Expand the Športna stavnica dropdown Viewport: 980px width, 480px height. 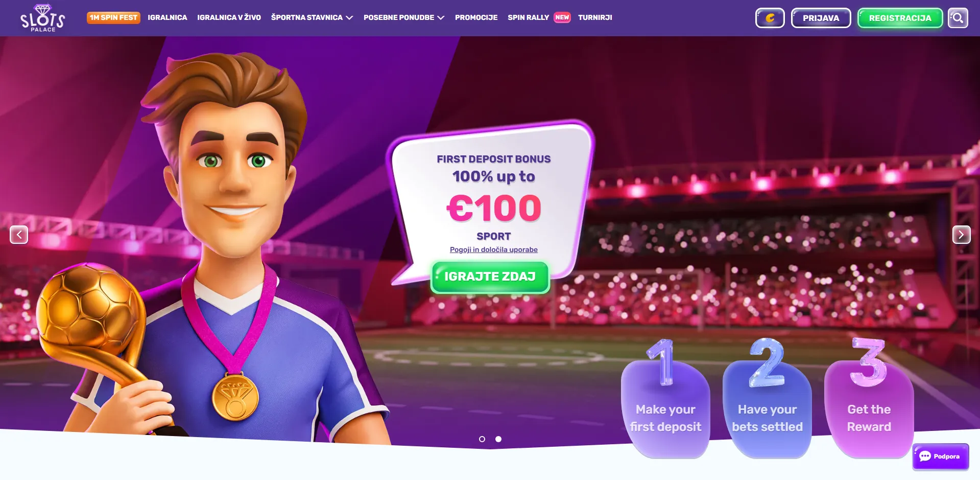(x=312, y=17)
